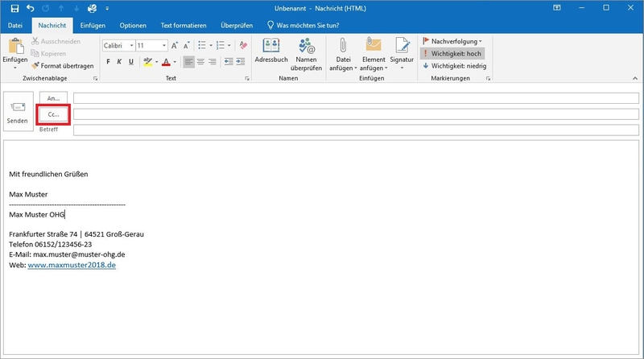Image resolution: width=644 pixels, height=359 pixels.
Task: Toggle Wichtigkeit: niedrig
Action: tap(455, 66)
